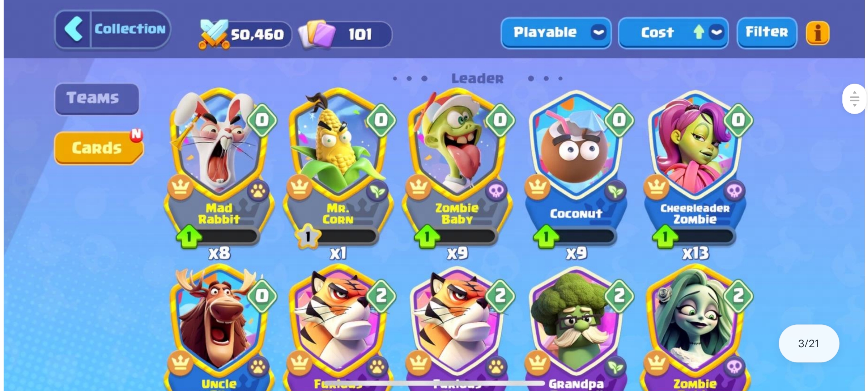
Task: Tap Cheerleader Zombie's crown leader badge
Action: 656,187
